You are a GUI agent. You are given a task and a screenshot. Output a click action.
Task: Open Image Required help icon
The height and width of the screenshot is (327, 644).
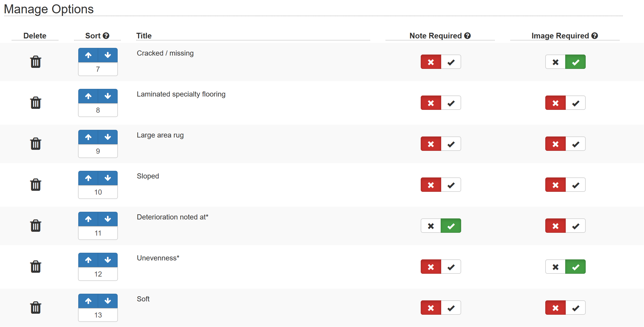pyautogui.click(x=595, y=36)
